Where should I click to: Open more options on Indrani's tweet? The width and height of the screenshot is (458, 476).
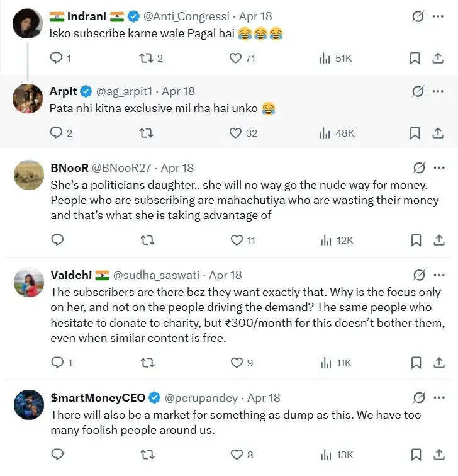coord(438,16)
